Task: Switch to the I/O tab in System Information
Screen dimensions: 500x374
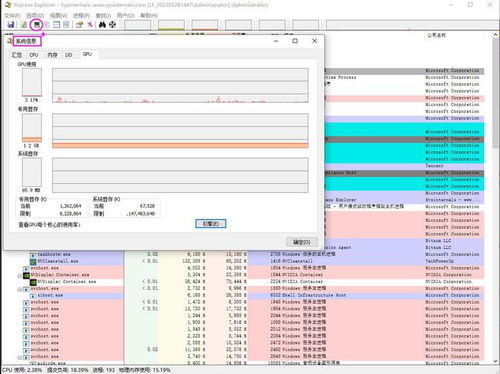Action: pos(69,55)
